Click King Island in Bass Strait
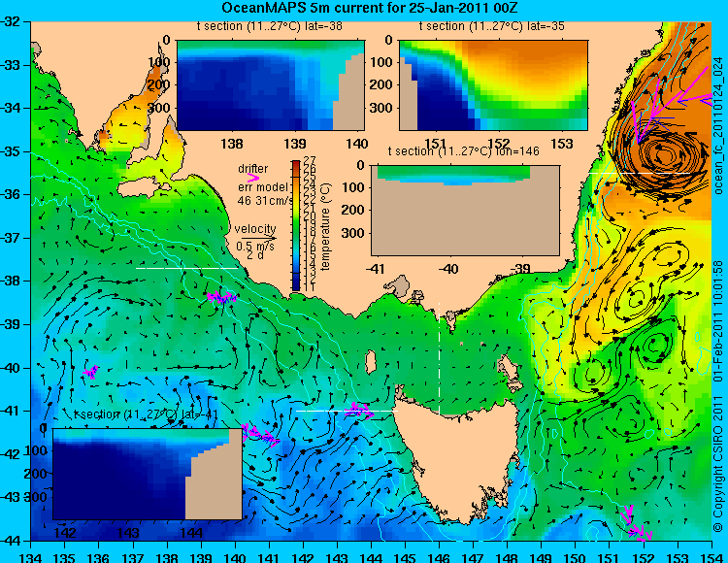The height and width of the screenshot is (563, 728). (x=371, y=363)
